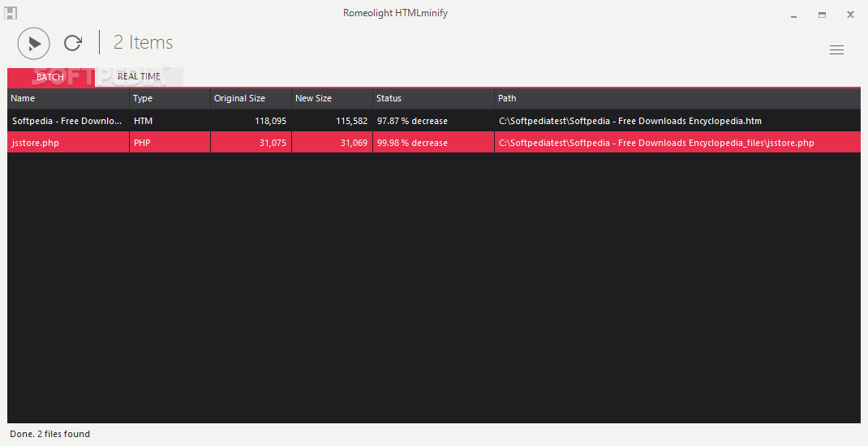Click the 2 Items counter label
The image size is (868, 446).
[144, 43]
